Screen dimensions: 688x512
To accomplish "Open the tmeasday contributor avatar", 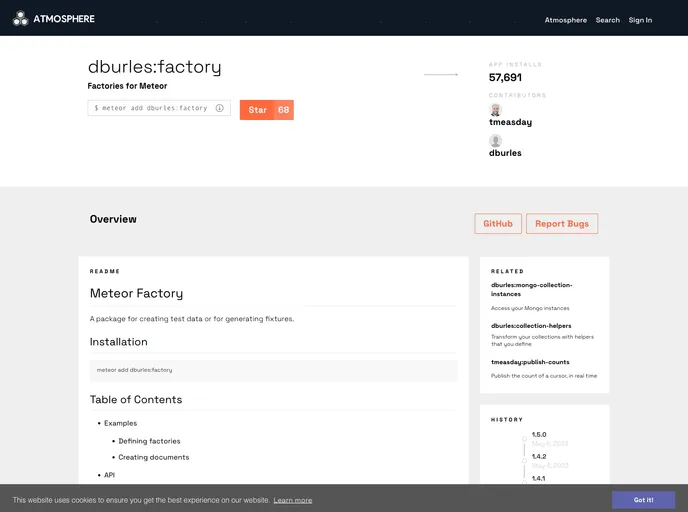I will (495, 110).
